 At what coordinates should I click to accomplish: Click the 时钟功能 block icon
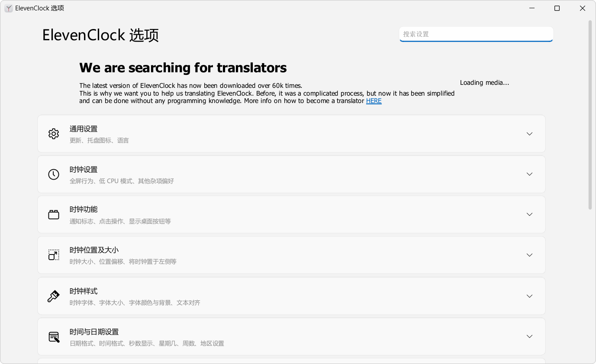pos(54,215)
